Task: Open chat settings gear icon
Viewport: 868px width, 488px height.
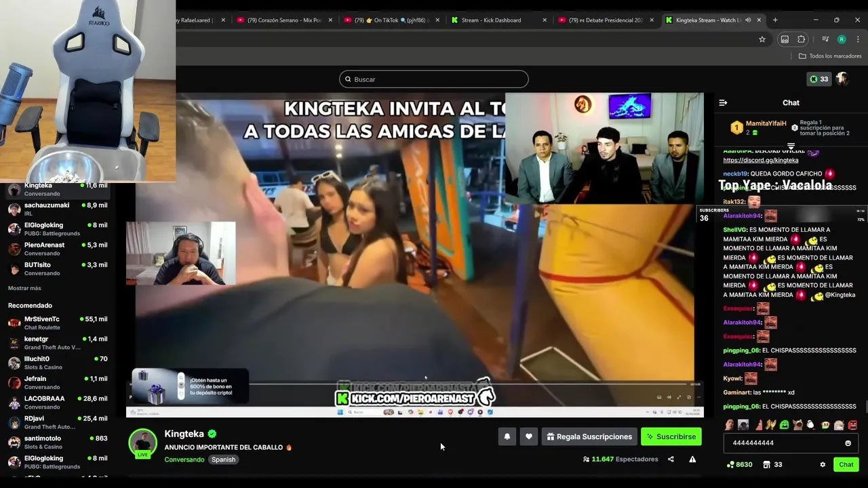Action: (x=823, y=464)
